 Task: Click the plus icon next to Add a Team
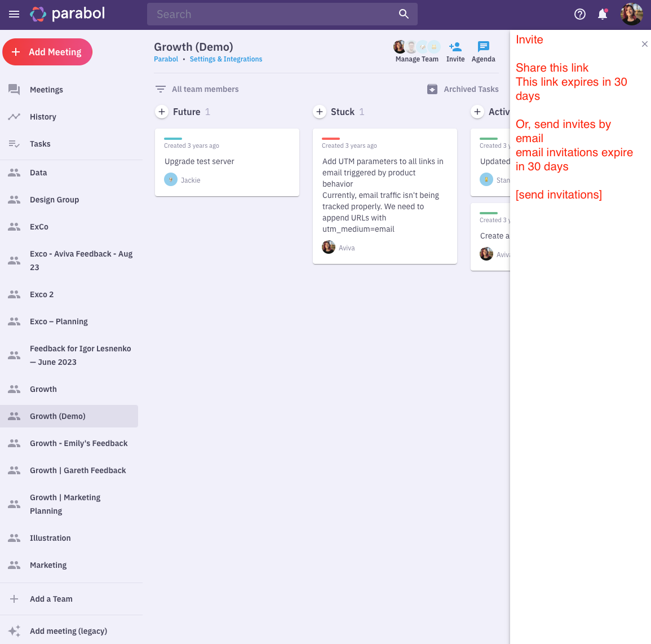coord(14,599)
